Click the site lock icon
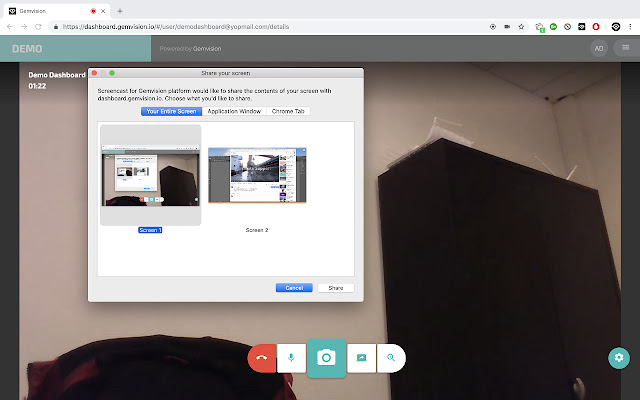 56,27
